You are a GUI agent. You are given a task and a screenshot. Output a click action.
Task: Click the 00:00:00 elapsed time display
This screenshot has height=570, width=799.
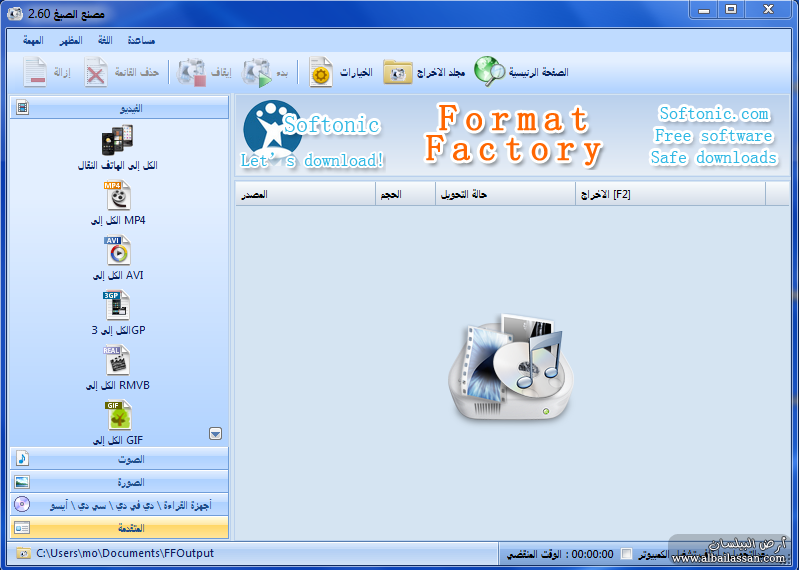[x=592, y=554]
